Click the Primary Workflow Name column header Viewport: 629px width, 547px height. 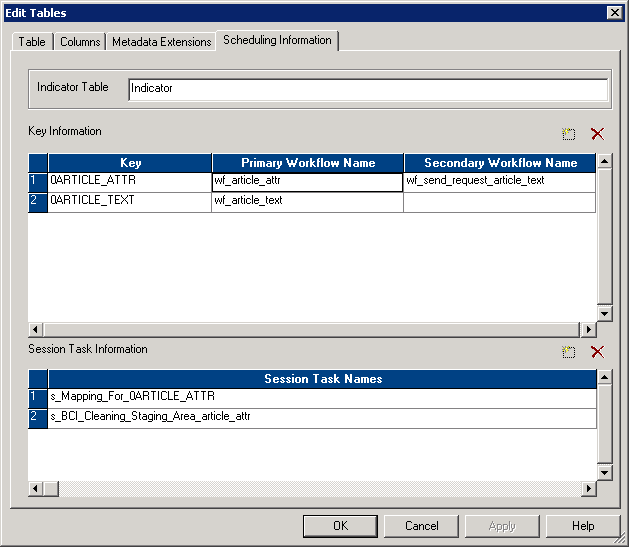point(307,163)
